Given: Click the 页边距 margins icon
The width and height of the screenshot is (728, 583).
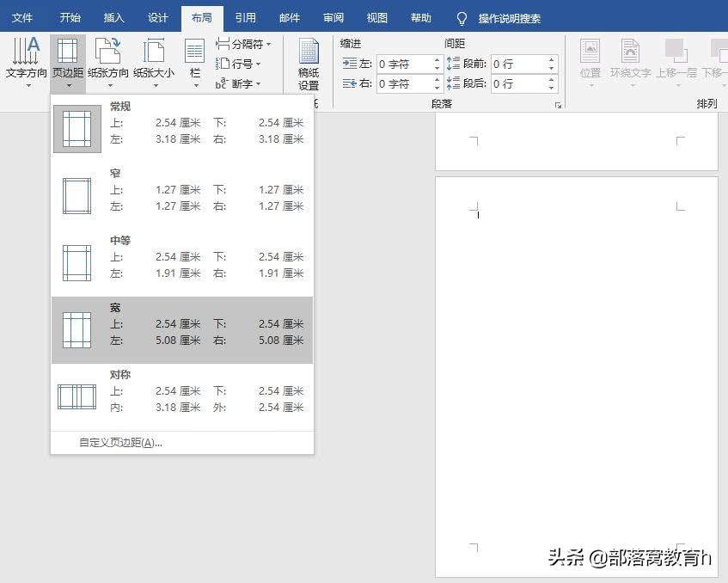Looking at the screenshot, I should (x=67, y=51).
